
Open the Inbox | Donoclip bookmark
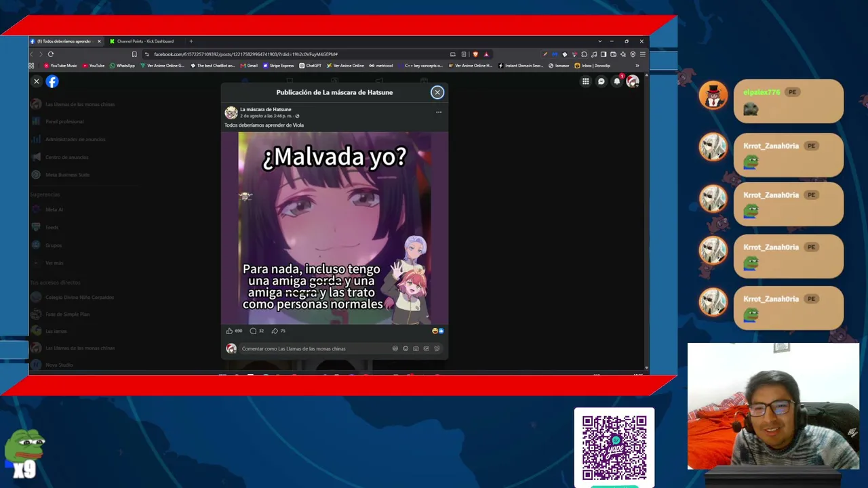click(593, 66)
